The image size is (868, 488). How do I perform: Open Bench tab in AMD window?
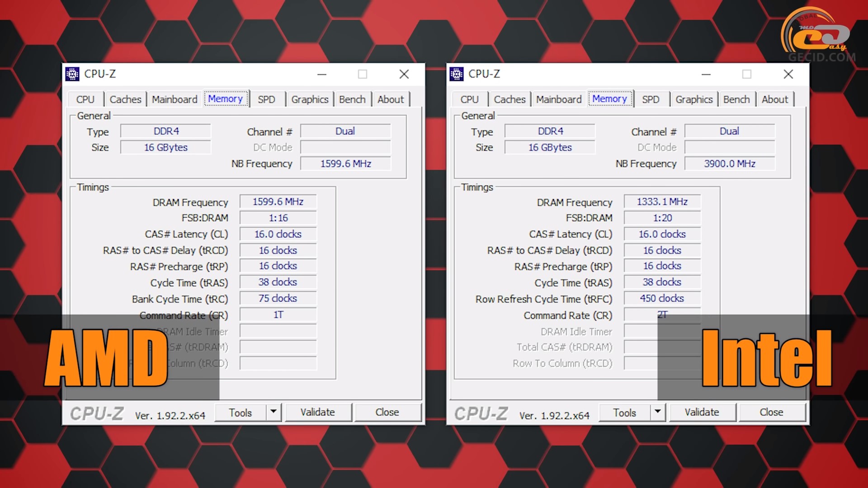tap(352, 99)
